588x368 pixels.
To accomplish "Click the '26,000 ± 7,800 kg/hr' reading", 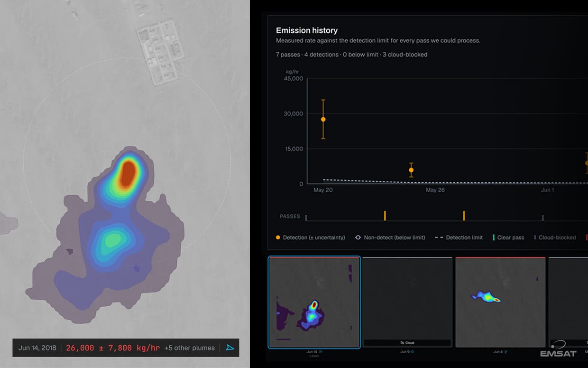I will point(113,348).
